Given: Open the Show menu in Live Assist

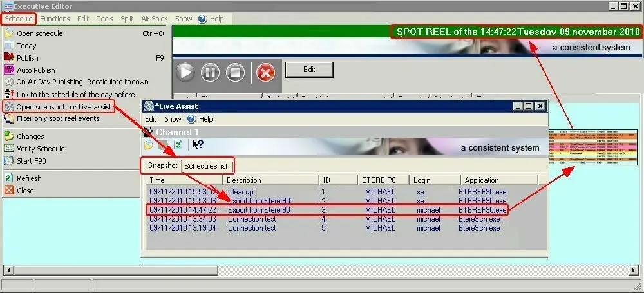Looking at the screenshot, I should point(173,119).
